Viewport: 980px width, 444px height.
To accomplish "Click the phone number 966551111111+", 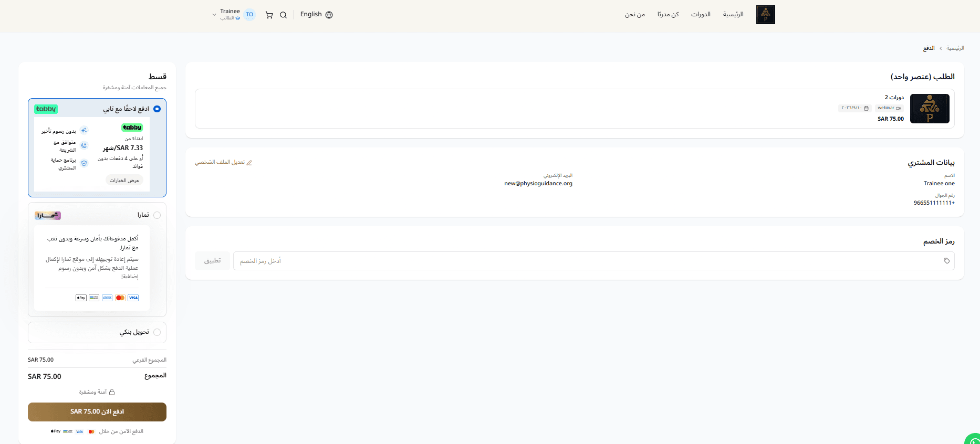I will [x=934, y=203].
